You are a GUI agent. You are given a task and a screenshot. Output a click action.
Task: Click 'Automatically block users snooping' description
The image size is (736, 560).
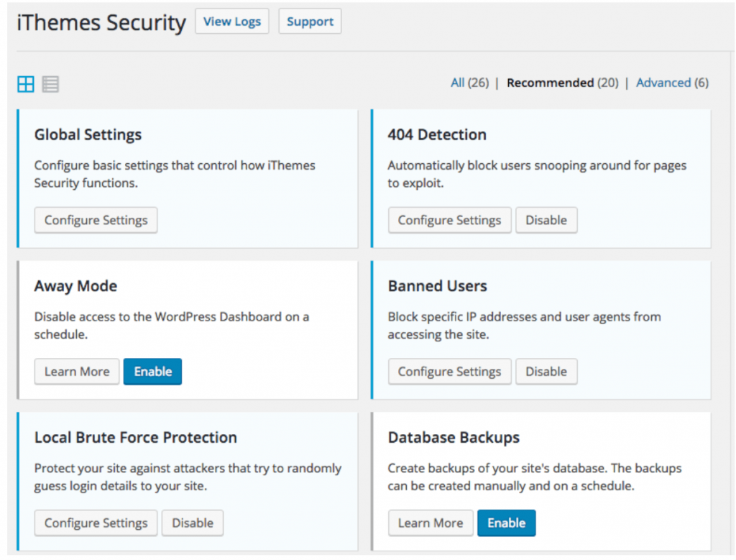point(537,174)
